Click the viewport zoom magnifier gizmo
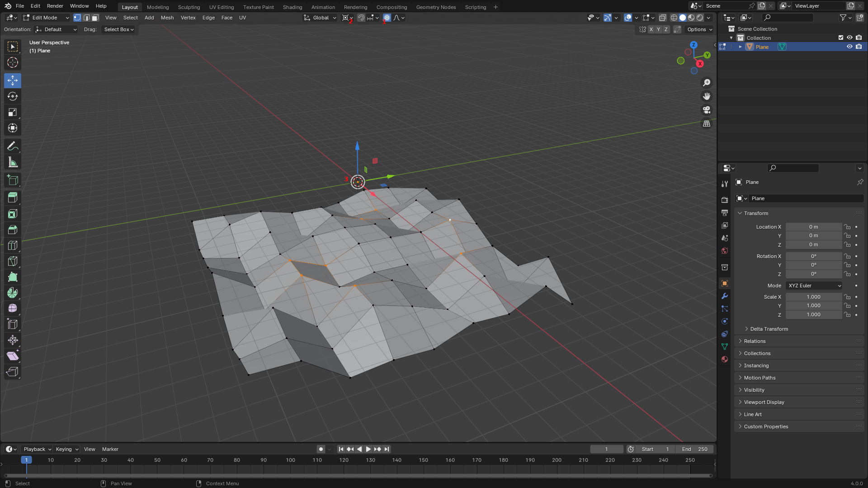 point(707,83)
